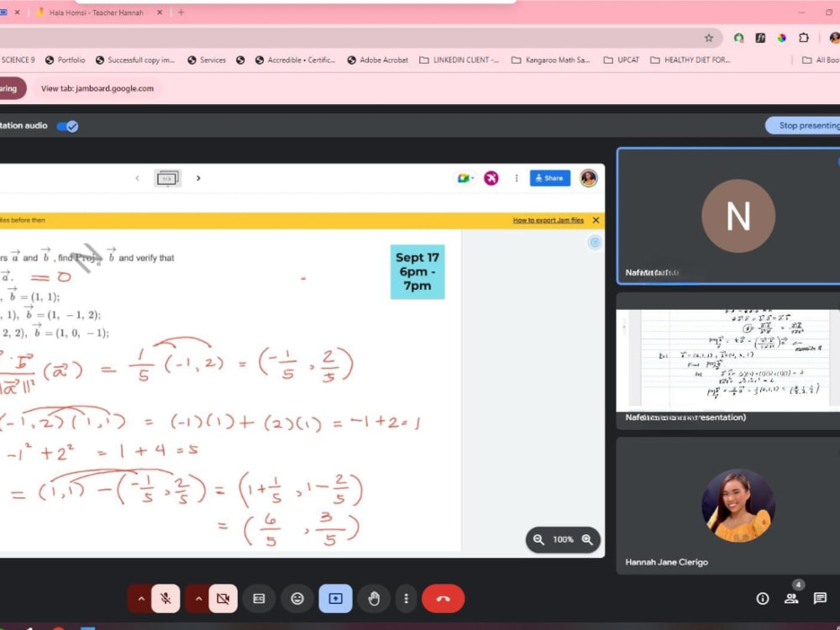The height and width of the screenshot is (630, 840).
Task: Mute the microphone in Meet controls
Action: click(x=165, y=598)
